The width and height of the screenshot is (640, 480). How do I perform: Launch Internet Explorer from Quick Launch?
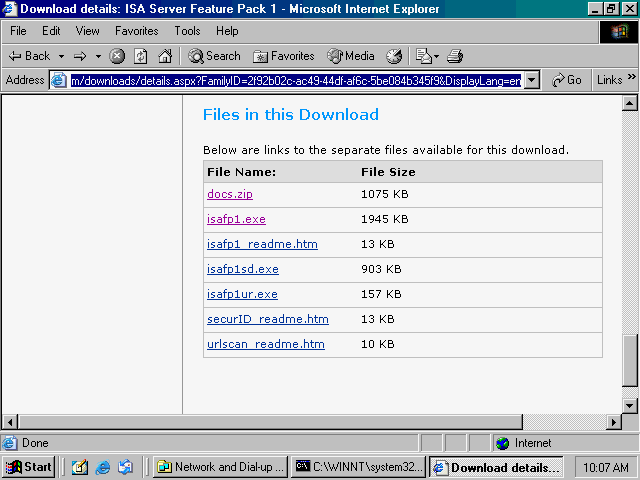point(103,467)
